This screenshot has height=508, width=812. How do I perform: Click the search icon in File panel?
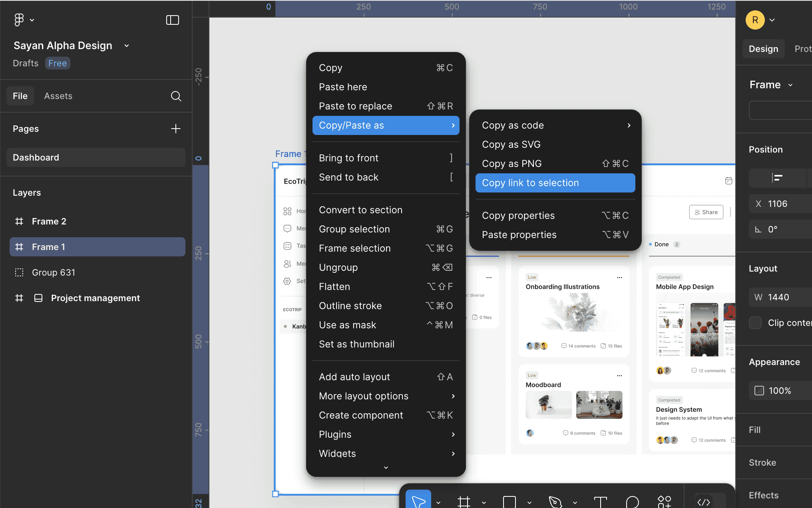(x=176, y=96)
